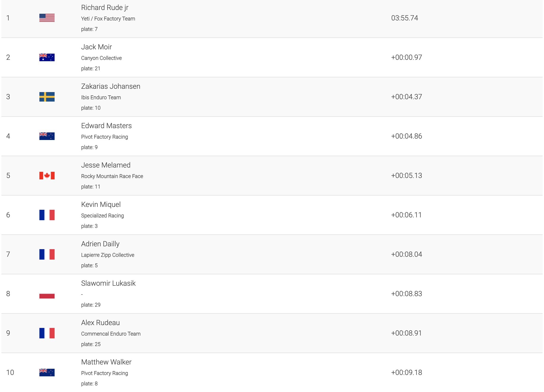
Task: Select rider name Jack Moir
Action: click(96, 47)
